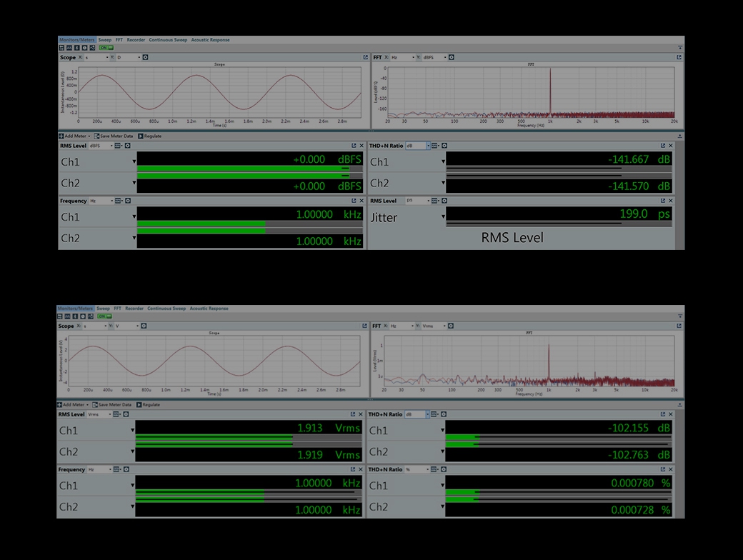Open FFT Y unit dropdown showing dBFS

[434, 57]
